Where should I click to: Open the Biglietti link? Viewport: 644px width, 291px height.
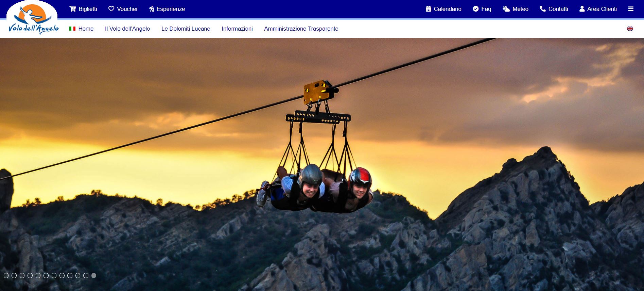point(88,9)
